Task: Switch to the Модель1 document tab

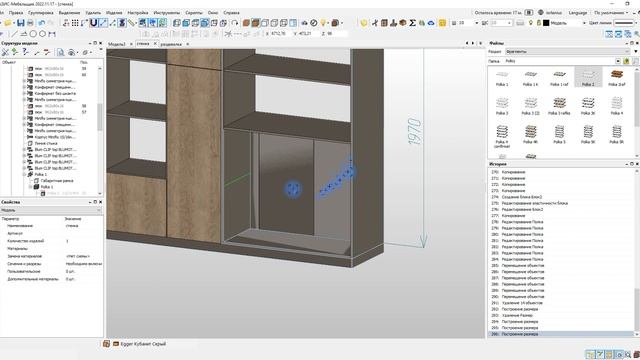Action: coord(117,44)
